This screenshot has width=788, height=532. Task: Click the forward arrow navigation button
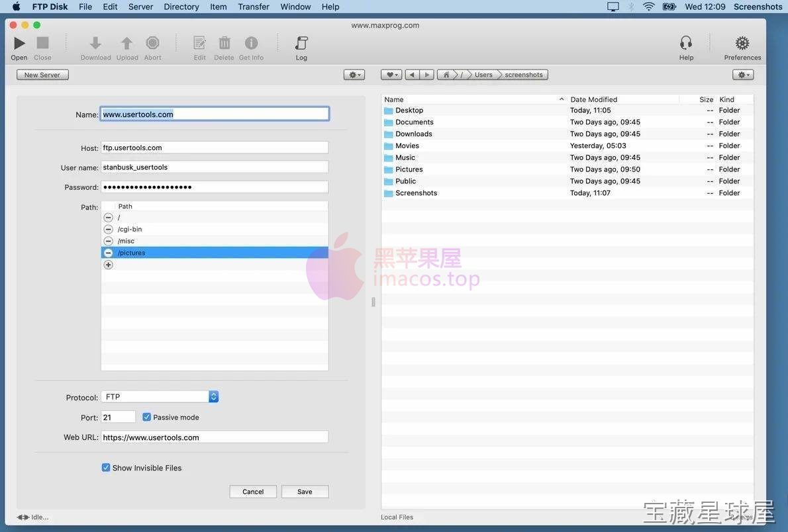coord(426,75)
